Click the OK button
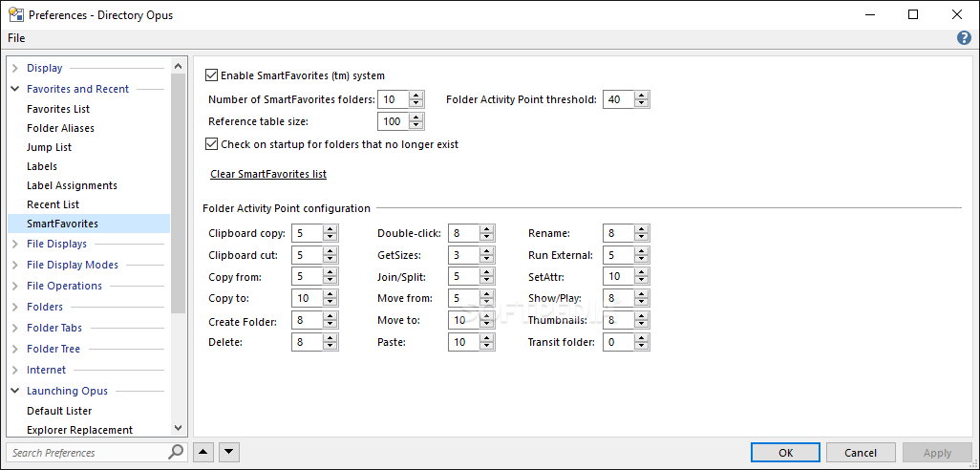 tap(786, 453)
